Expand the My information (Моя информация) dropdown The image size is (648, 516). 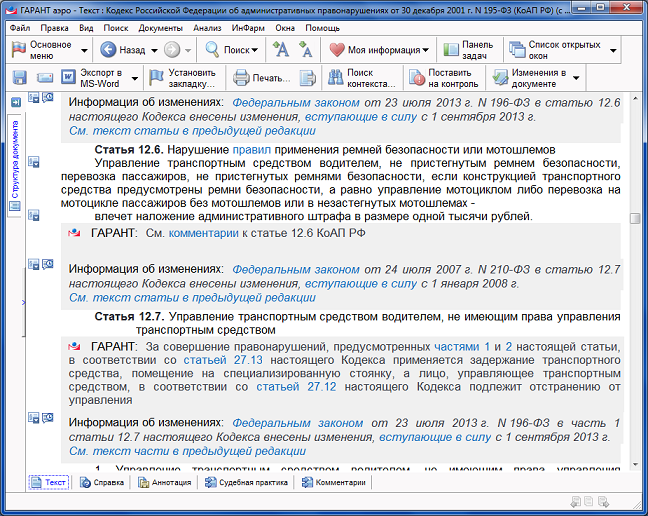[x=426, y=50]
